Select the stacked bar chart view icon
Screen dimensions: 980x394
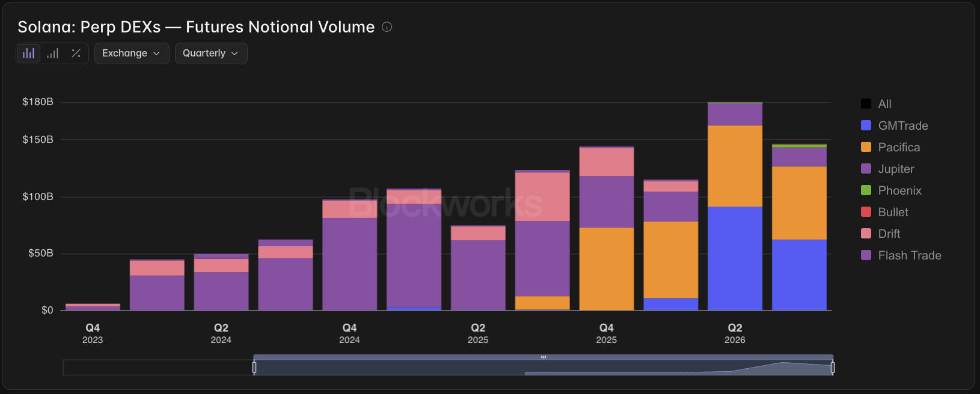(28, 53)
